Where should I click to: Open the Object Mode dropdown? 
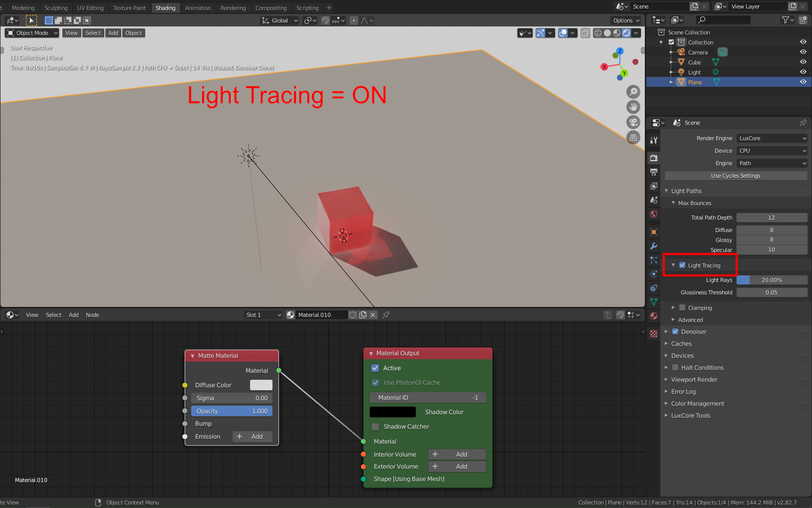(32, 33)
